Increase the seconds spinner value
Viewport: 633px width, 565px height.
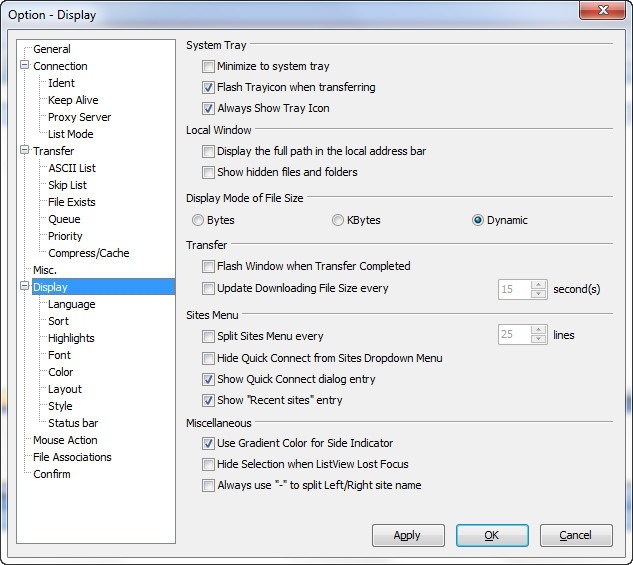coord(539,285)
